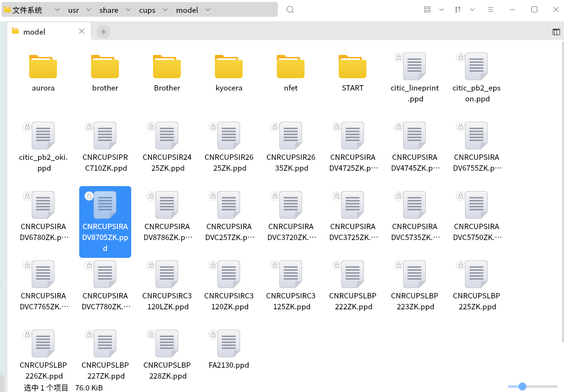Expand view mode dropdown arrow
Viewport: 564px width, 392px height.
pyautogui.click(x=442, y=10)
